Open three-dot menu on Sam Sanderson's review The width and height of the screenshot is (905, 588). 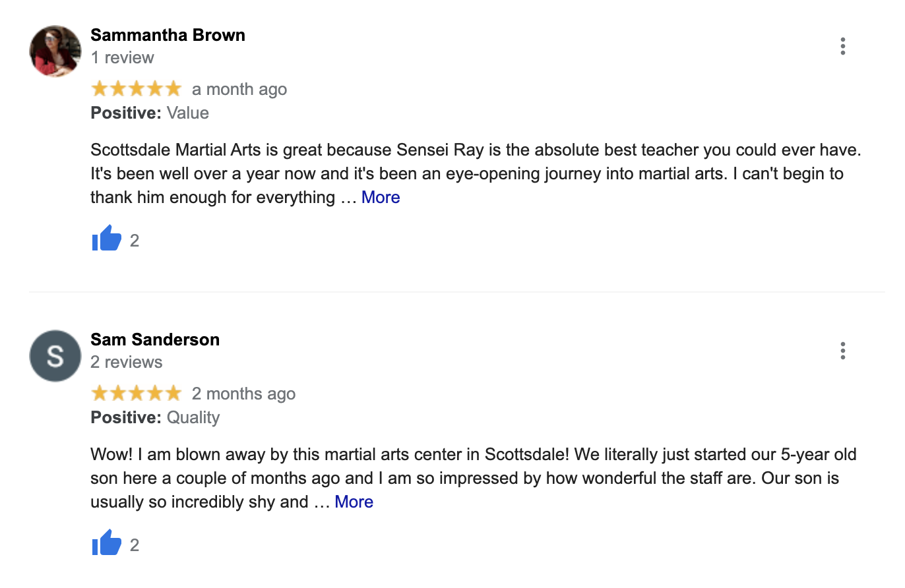[842, 351]
